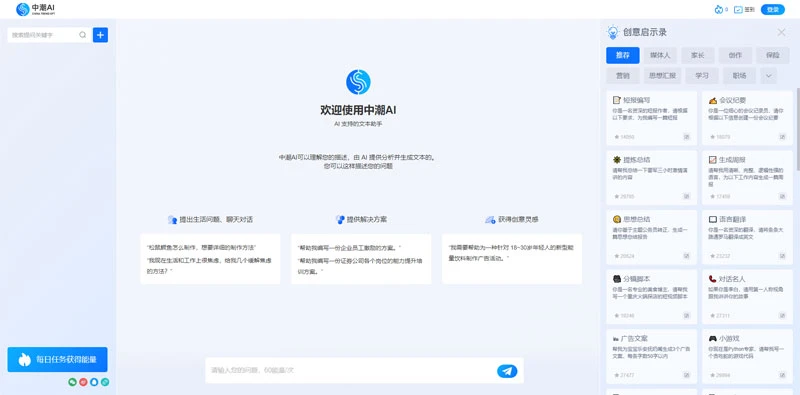
Task: Click the 创意启示录 panel scrollbar
Action: coord(797,129)
